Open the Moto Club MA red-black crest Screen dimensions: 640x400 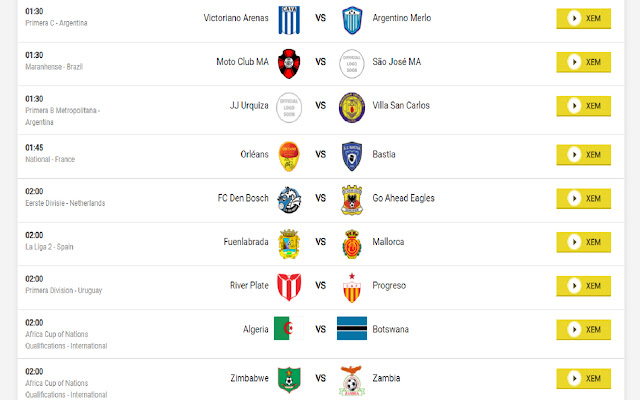[289, 64]
